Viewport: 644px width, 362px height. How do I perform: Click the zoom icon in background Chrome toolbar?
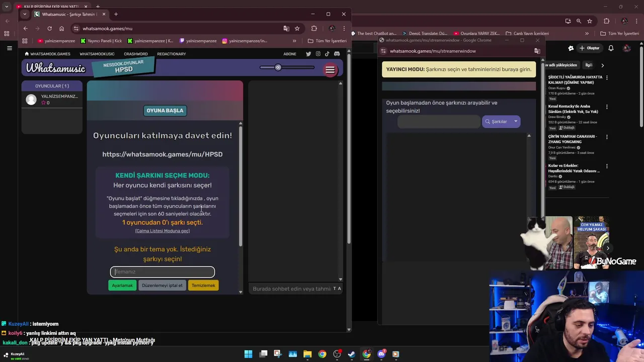coord(579,21)
